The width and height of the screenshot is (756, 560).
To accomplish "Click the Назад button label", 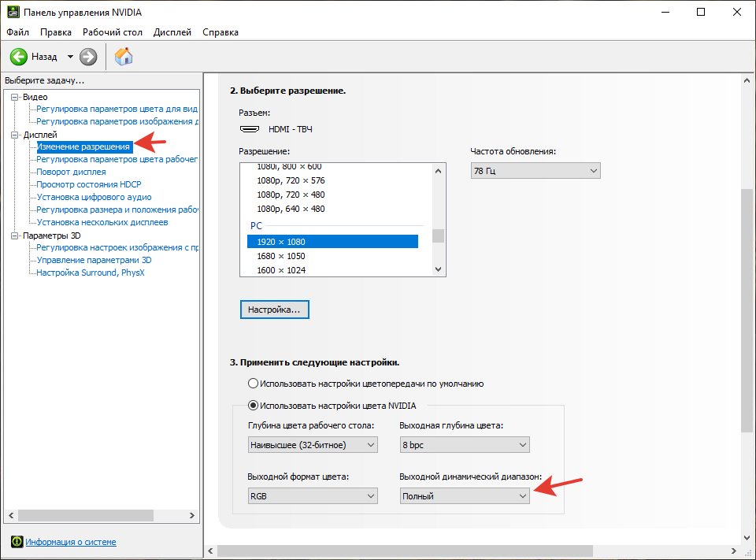I will [44, 57].
